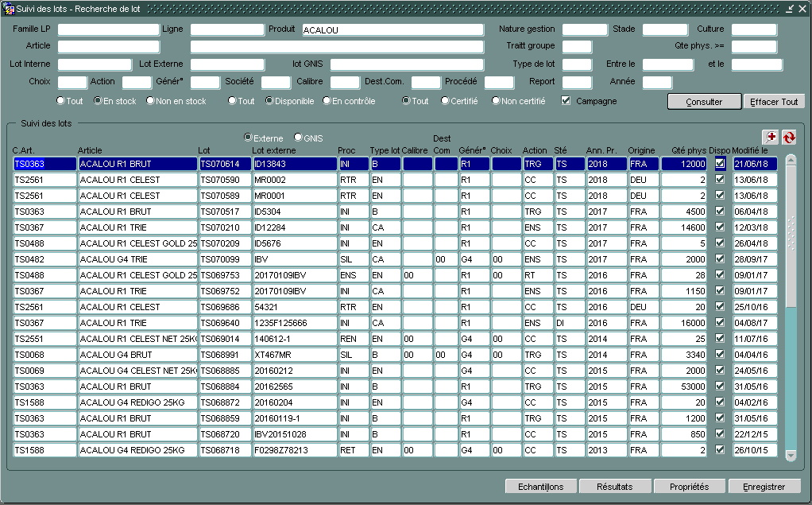Screen dimensions: 812x505
Task: Click the red circular refresh icon
Action: click(x=789, y=137)
